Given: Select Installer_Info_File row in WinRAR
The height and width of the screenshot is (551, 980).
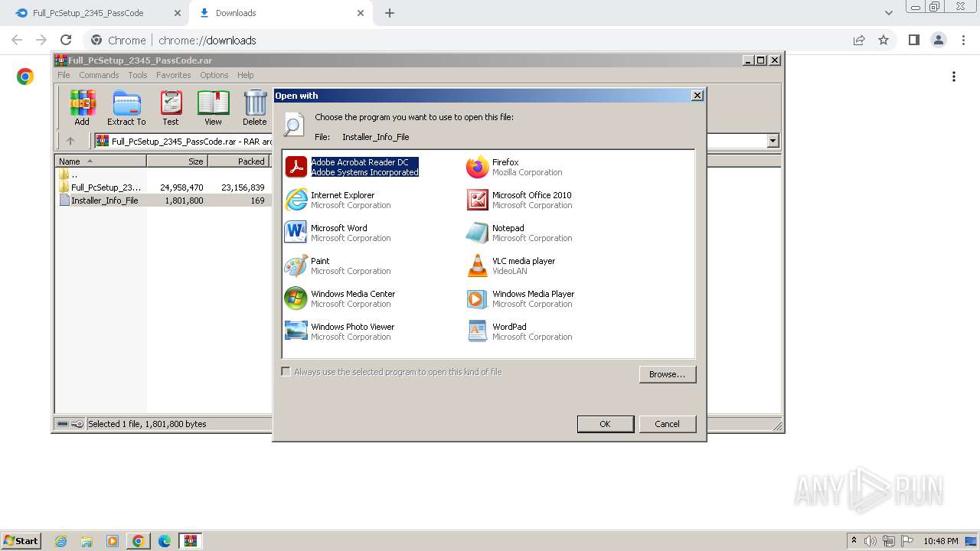Looking at the screenshot, I should [163, 201].
